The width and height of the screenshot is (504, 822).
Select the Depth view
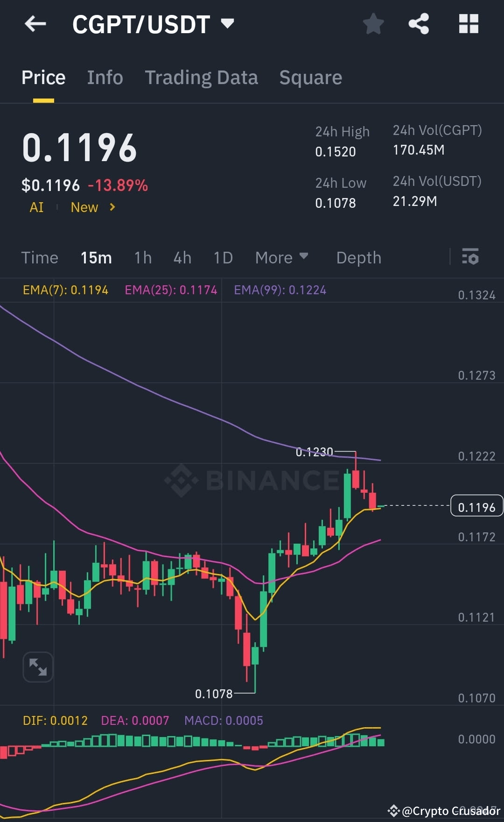(358, 257)
